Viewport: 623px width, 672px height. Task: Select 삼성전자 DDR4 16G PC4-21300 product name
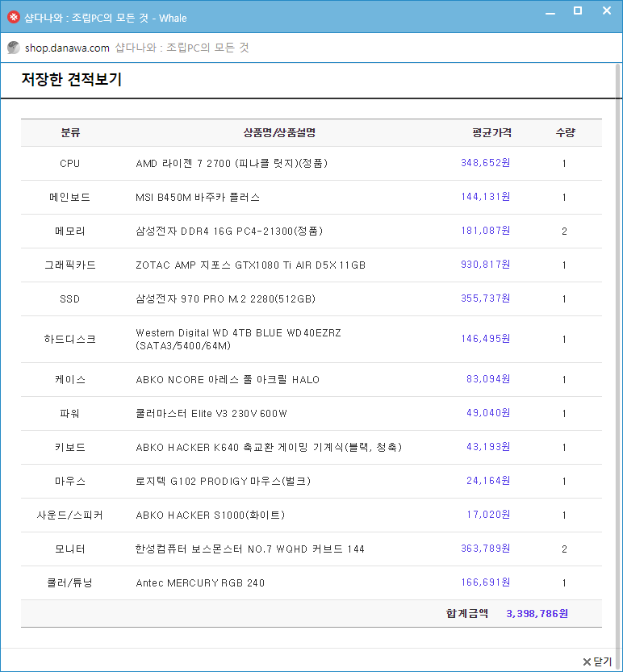point(229,231)
